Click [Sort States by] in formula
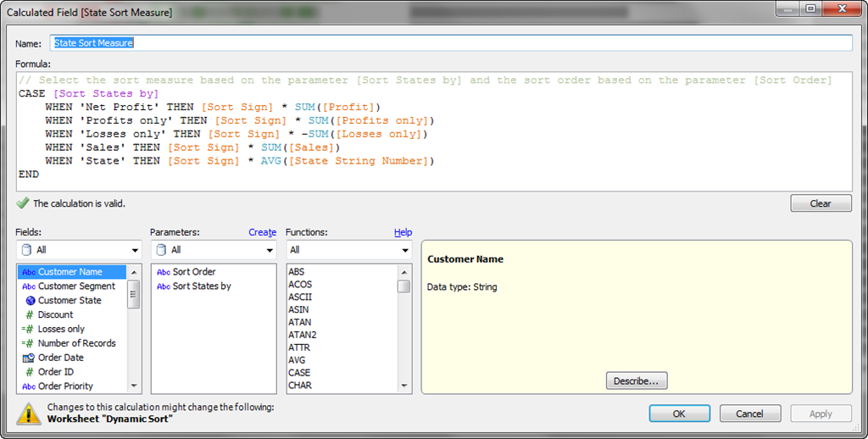The width and height of the screenshot is (868, 439). [x=106, y=93]
